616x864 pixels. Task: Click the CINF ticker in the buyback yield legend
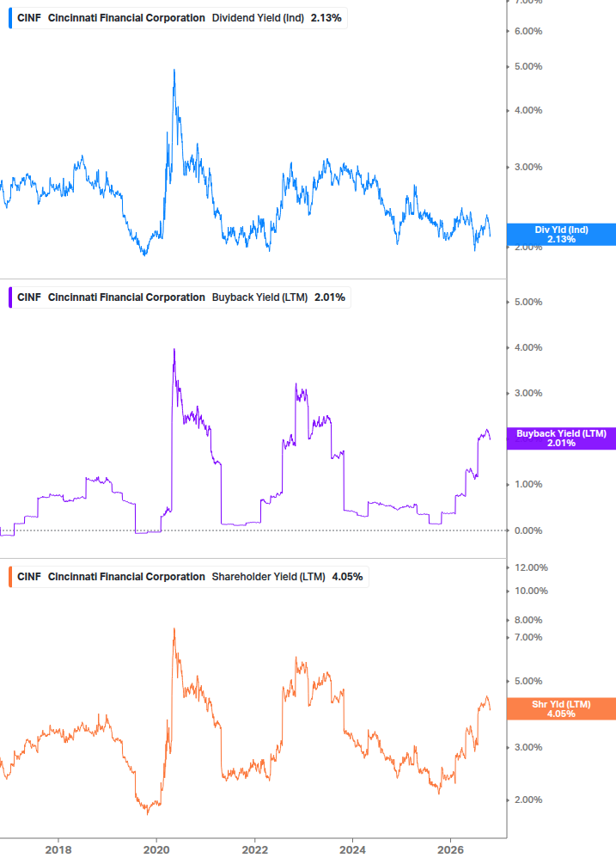coord(29,297)
